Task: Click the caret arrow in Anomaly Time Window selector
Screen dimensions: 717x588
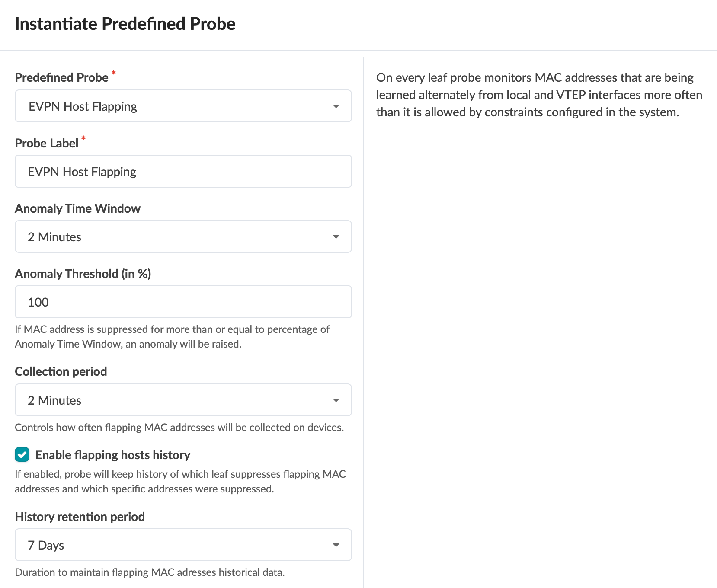Action: (x=336, y=237)
